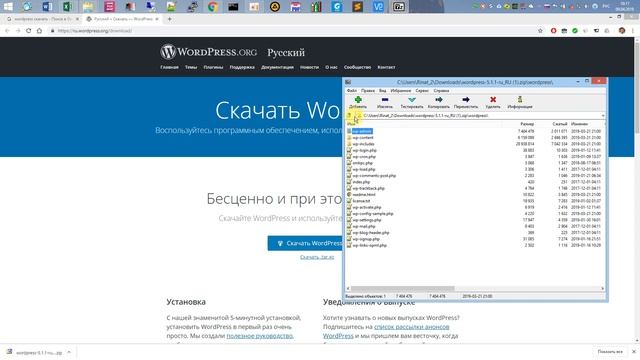640x360 pixels.
Task: Sort by the Сжатый column header
Action: 559,124
